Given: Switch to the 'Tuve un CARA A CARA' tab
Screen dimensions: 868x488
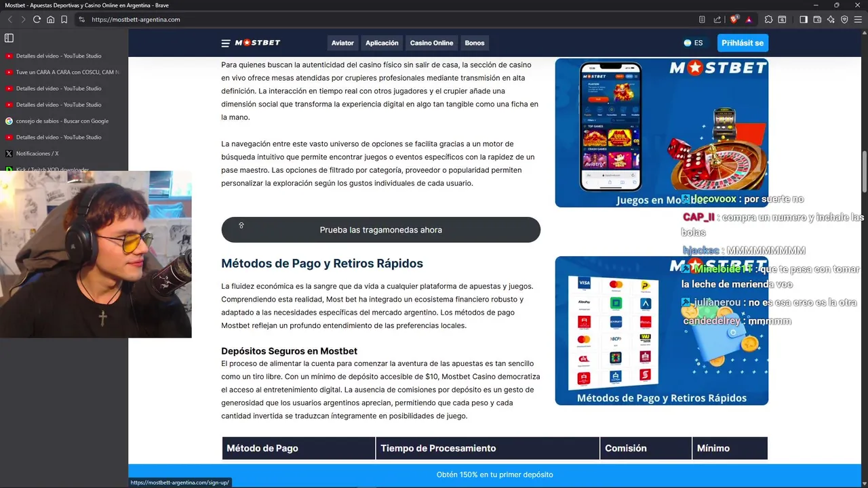Looking at the screenshot, I should click(x=64, y=72).
